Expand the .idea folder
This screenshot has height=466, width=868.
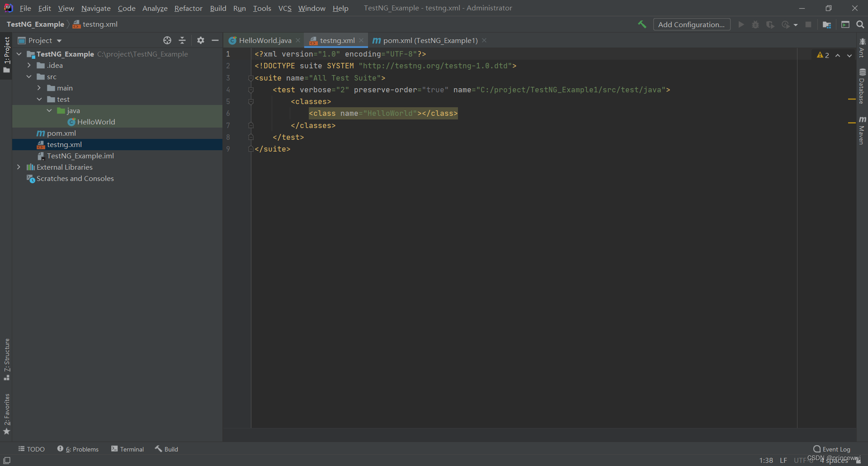tap(29, 65)
